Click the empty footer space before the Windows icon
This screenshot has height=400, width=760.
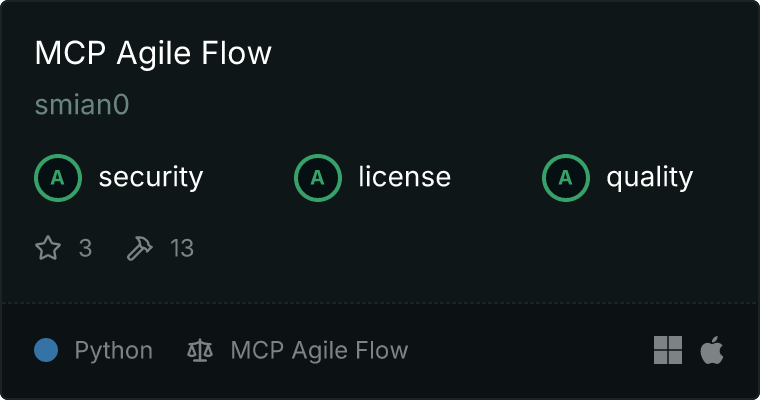click(530, 350)
